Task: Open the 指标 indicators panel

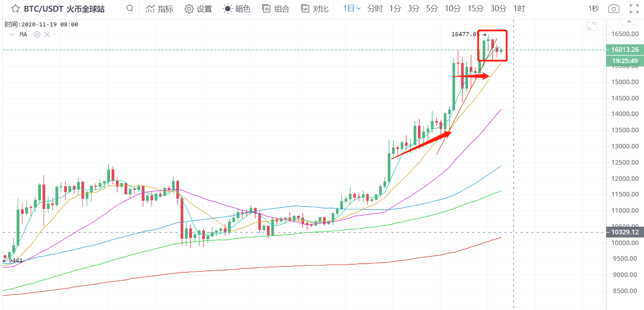Action: click(160, 9)
